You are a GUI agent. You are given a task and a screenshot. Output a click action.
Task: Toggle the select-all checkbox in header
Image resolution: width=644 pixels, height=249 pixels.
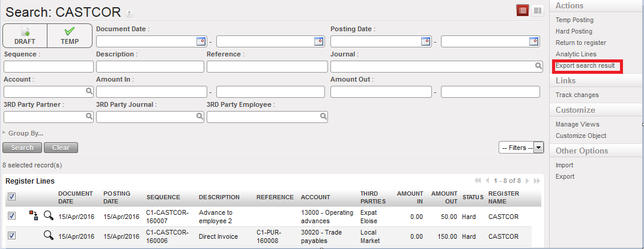tap(12, 196)
